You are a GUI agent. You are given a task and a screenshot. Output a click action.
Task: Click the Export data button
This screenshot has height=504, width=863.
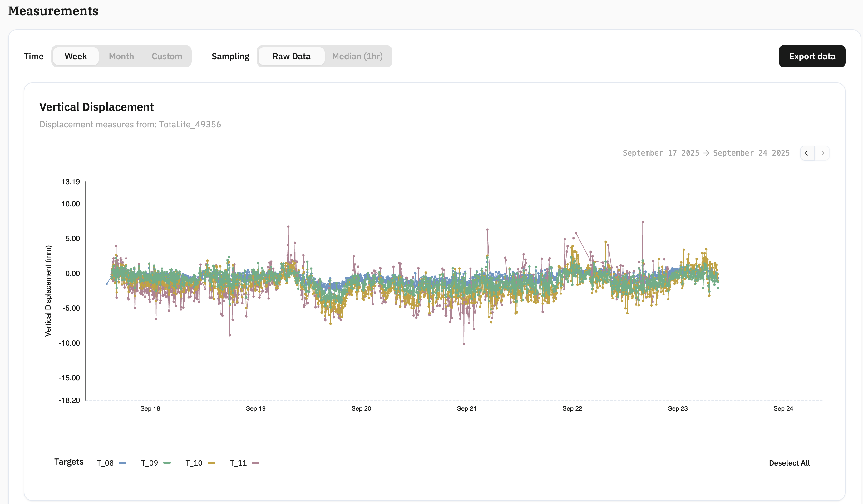(812, 56)
